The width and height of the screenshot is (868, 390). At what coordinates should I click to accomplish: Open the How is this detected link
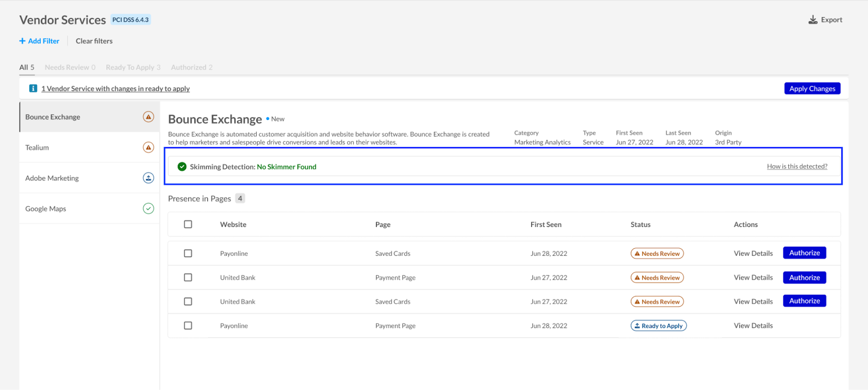[797, 167]
